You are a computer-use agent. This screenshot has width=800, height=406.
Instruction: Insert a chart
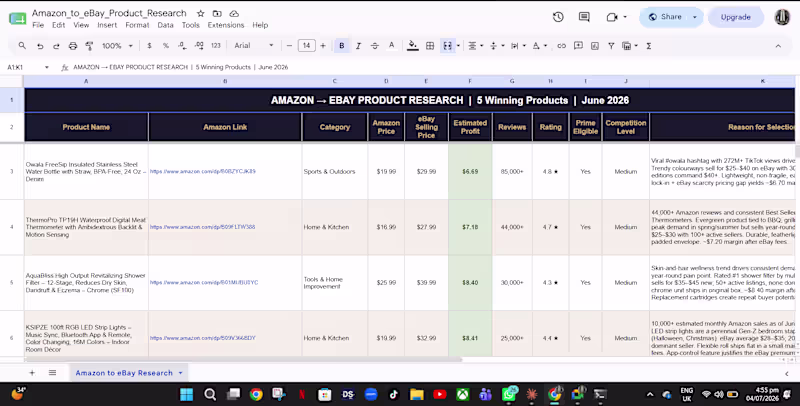tap(594, 46)
